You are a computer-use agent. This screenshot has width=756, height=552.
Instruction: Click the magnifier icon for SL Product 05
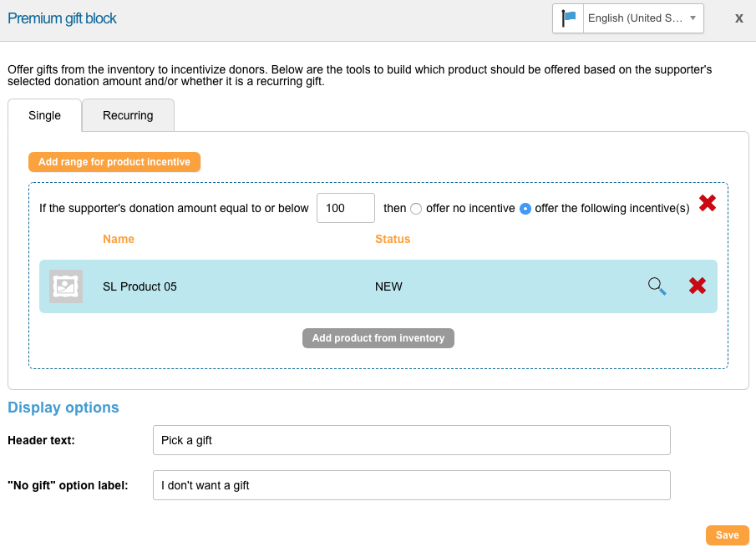[x=657, y=286]
